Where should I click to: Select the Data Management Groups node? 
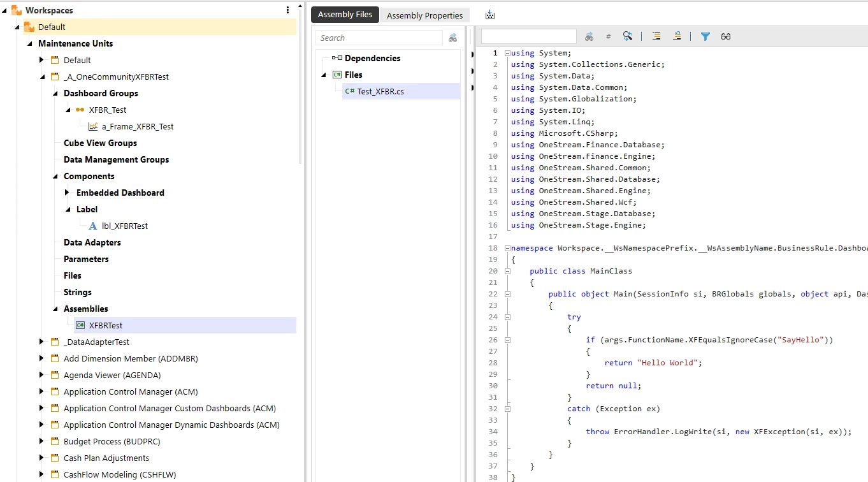point(116,159)
